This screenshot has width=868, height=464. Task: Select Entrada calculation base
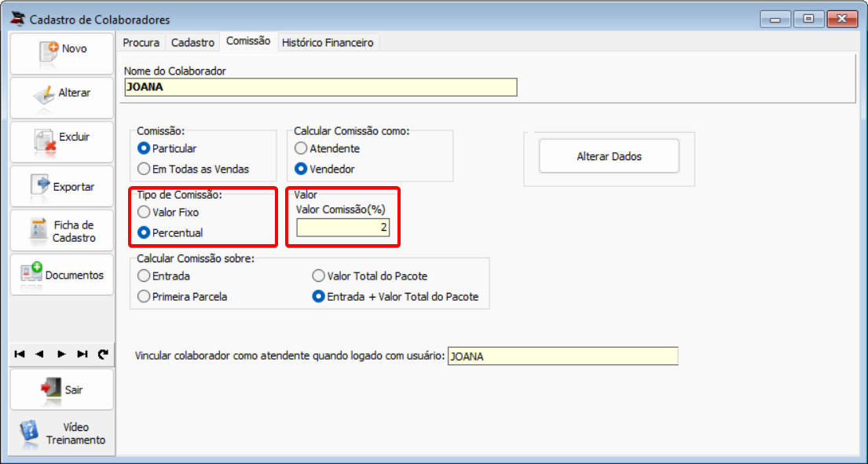point(164,276)
